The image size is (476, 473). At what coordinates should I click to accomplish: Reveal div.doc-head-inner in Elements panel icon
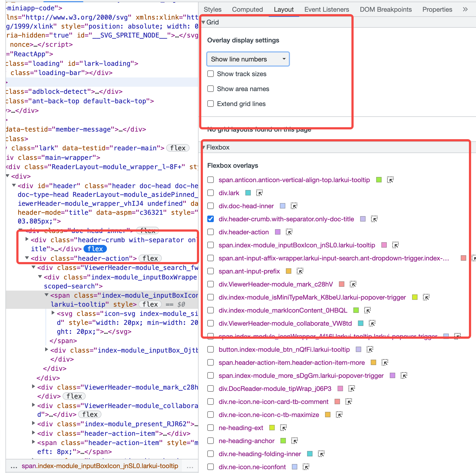(294, 206)
